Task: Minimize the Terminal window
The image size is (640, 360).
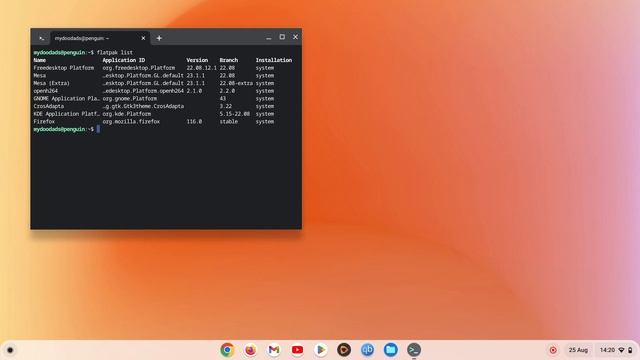Action: point(269,37)
